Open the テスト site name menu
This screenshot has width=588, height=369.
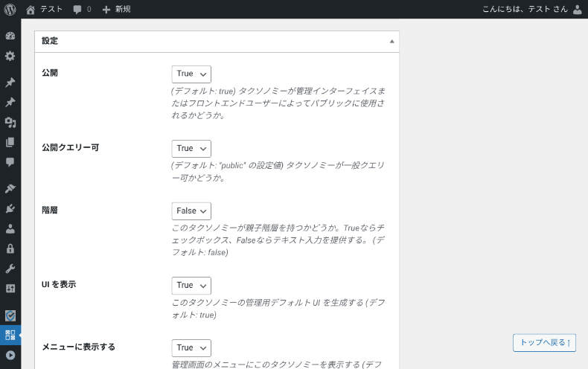pyautogui.click(x=51, y=10)
